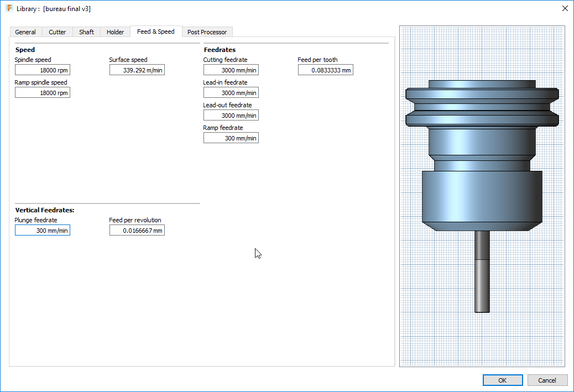
Task: Click the tool holder 3D preview
Action: (482, 196)
